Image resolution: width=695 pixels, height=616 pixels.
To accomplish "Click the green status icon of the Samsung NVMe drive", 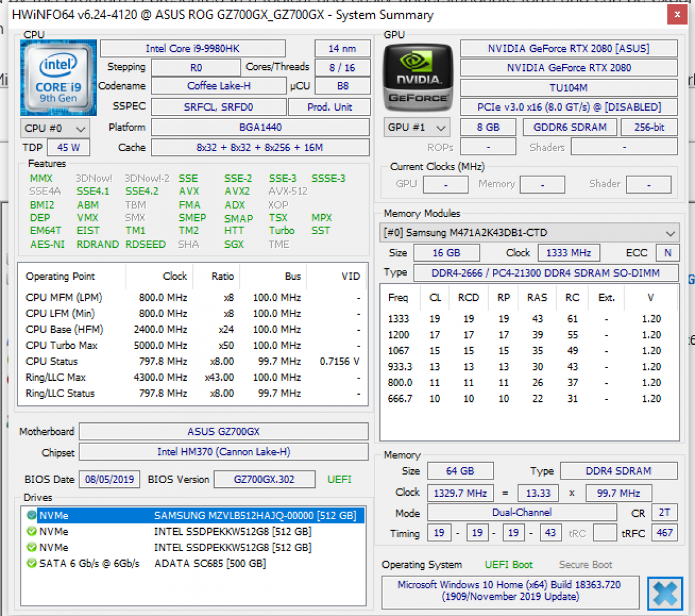I will point(31,516).
